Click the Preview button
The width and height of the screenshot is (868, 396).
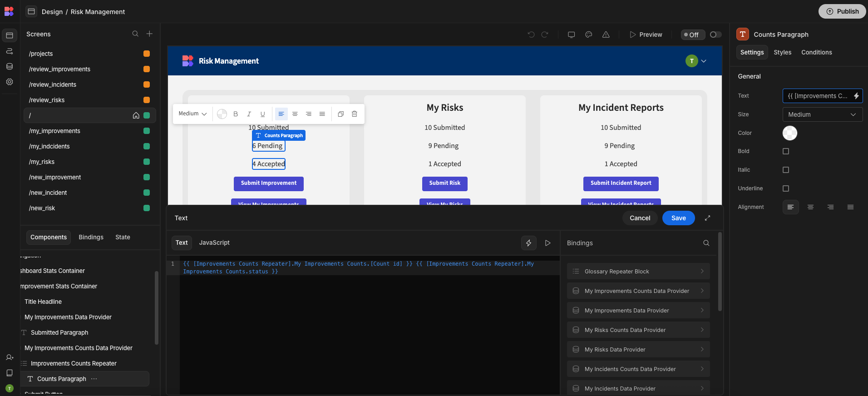click(x=646, y=35)
